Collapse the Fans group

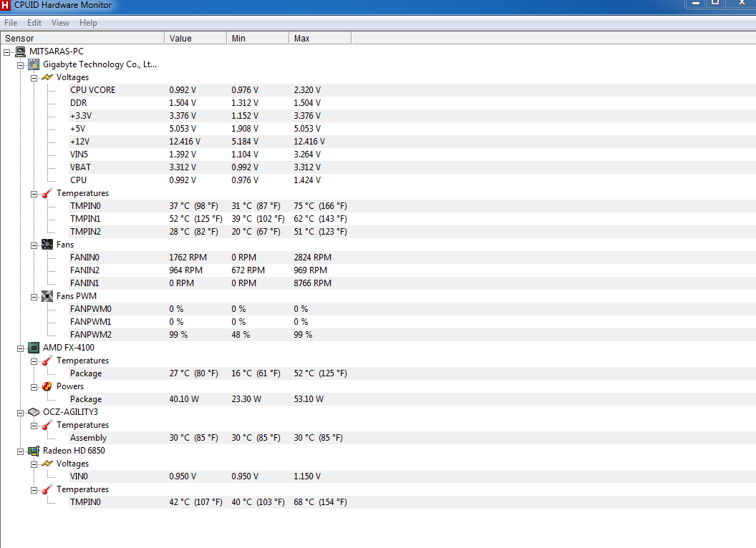34,245
